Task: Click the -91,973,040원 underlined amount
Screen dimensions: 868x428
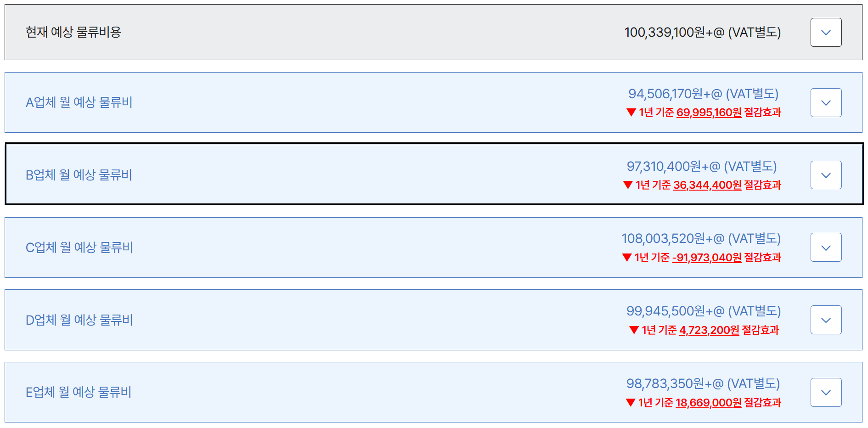Action: (706, 258)
